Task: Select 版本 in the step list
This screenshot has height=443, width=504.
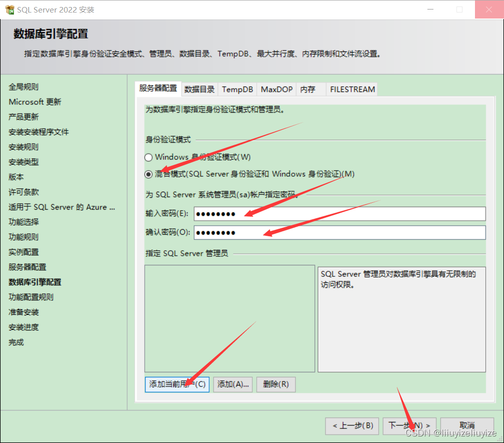Action: 16,177
